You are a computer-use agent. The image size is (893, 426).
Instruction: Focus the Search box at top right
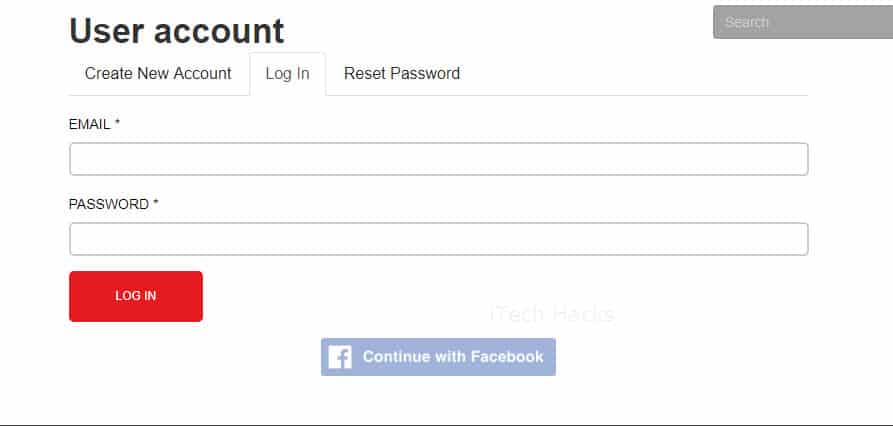[802, 22]
